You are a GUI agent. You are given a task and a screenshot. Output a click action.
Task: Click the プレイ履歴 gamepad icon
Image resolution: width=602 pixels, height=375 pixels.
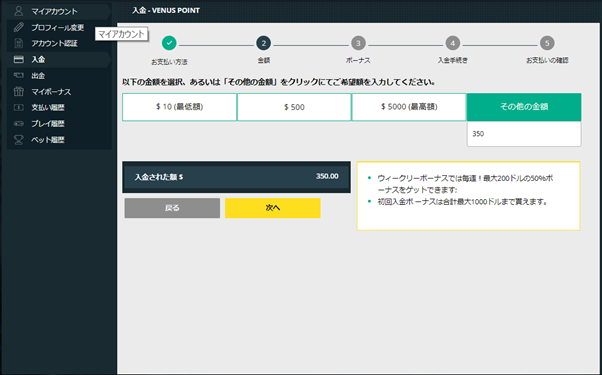18,124
